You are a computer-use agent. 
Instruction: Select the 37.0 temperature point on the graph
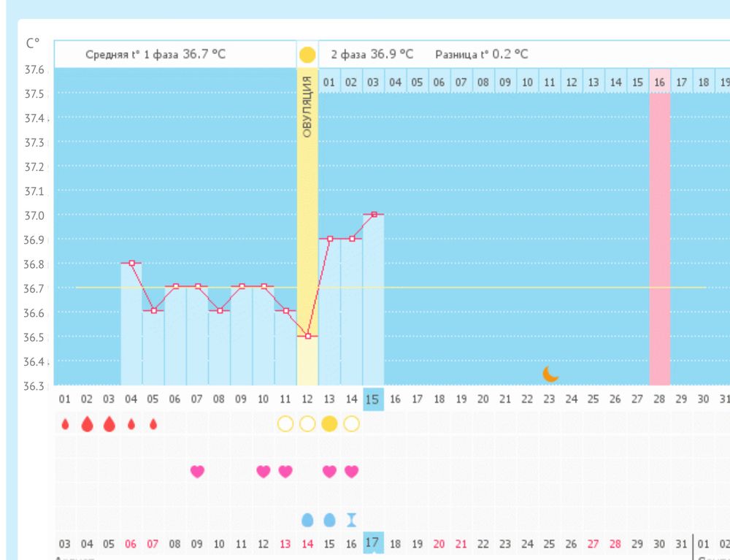click(374, 214)
